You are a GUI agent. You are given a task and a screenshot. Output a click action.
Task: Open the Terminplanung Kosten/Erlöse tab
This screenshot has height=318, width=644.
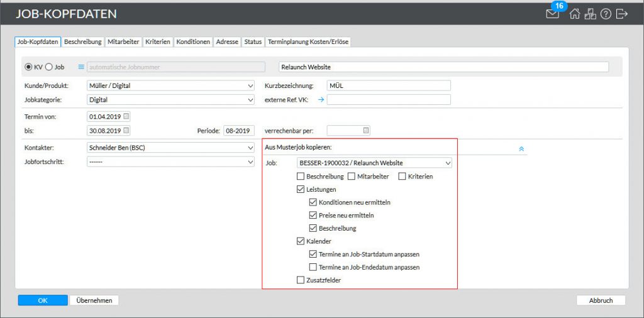pyautogui.click(x=308, y=41)
